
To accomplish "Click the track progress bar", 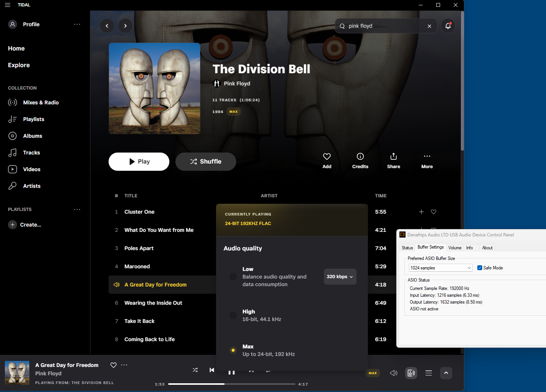I will click(x=232, y=384).
